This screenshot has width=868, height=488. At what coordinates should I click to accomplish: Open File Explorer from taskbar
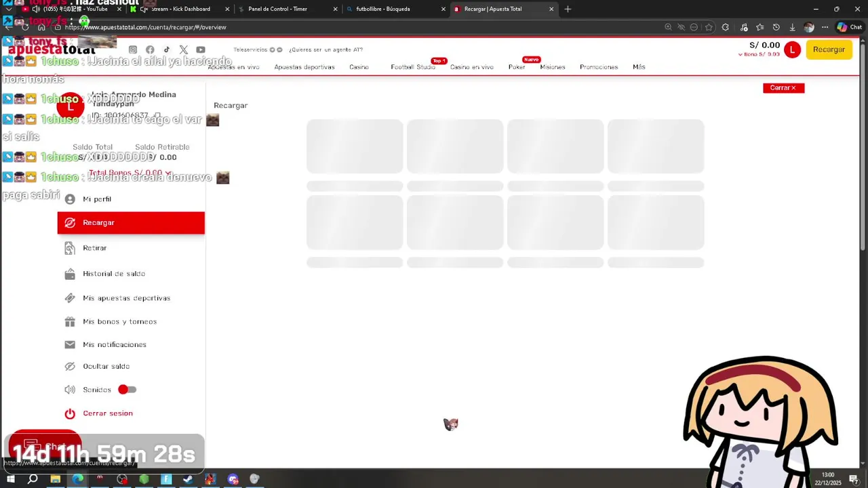tap(56, 479)
